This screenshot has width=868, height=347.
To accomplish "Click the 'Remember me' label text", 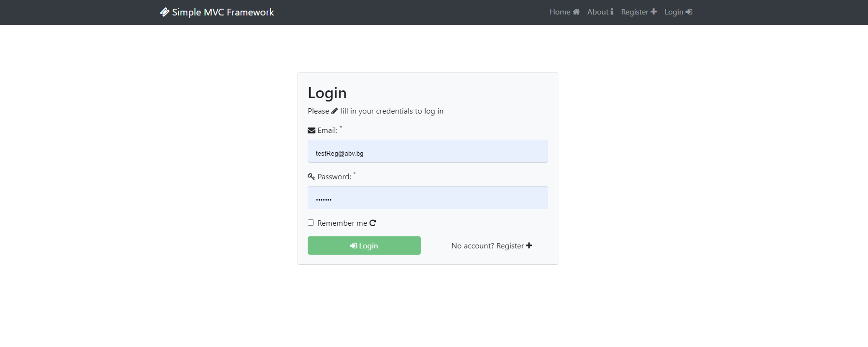I will tap(342, 223).
